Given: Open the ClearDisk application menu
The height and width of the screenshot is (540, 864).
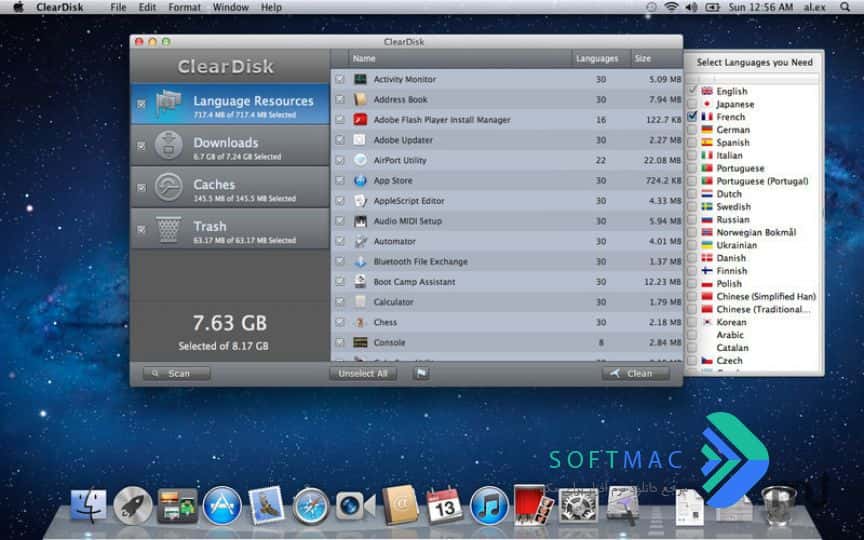Looking at the screenshot, I should 60,7.
